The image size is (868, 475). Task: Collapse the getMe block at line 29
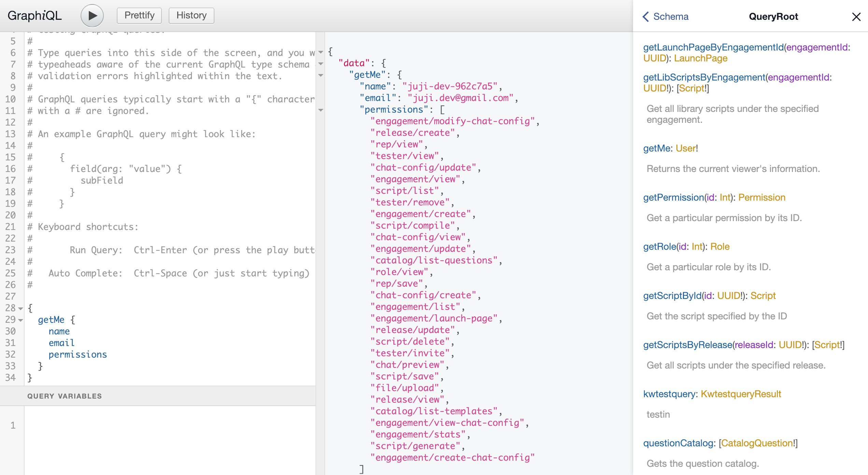click(21, 320)
